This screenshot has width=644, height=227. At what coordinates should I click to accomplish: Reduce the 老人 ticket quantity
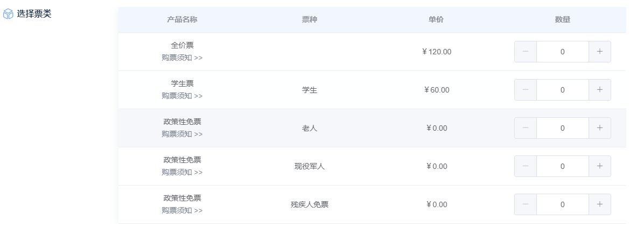tap(526, 128)
